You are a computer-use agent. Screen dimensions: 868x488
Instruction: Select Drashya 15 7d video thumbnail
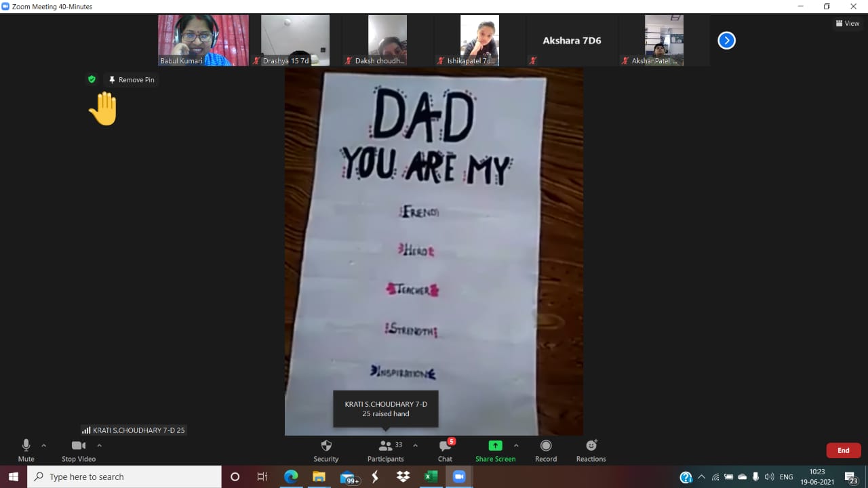tap(295, 40)
